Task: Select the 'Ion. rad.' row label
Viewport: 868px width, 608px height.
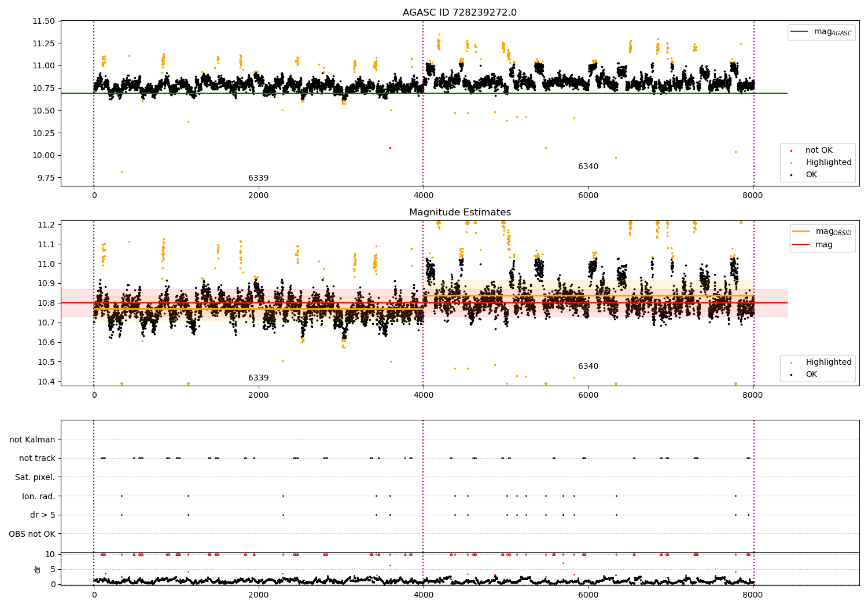Action: pos(39,496)
